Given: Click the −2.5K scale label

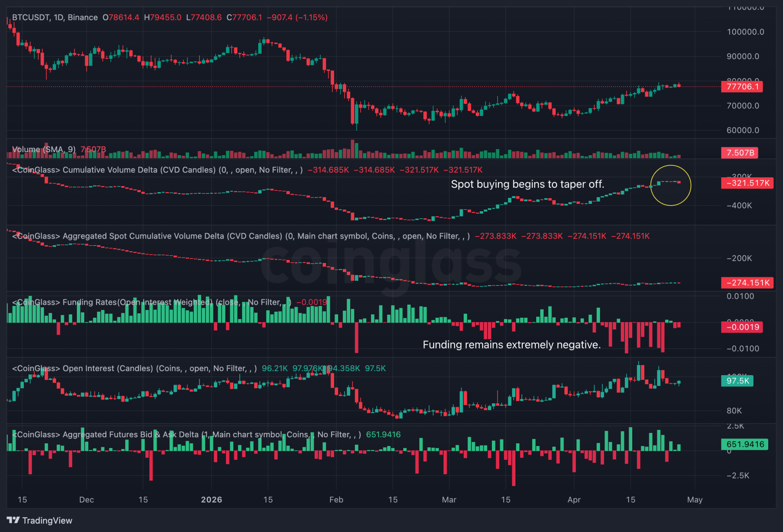Looking at the screenshot, I should [738, 475].
